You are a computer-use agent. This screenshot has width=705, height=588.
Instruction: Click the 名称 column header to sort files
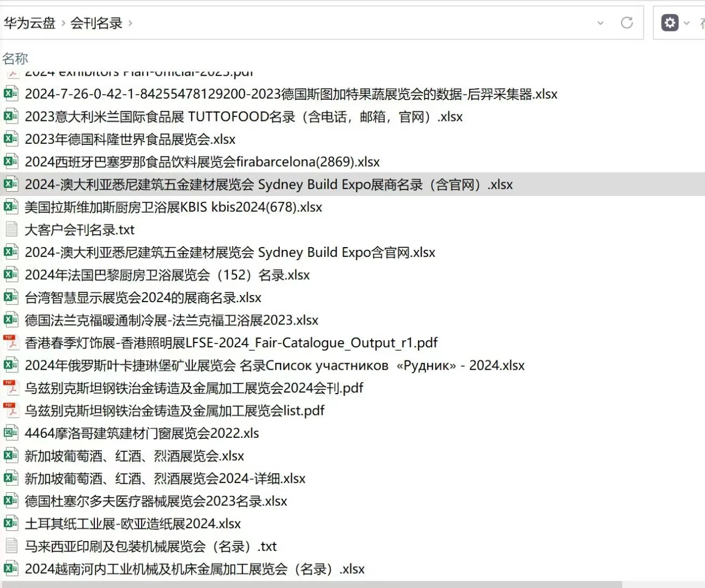coord(15,58)
